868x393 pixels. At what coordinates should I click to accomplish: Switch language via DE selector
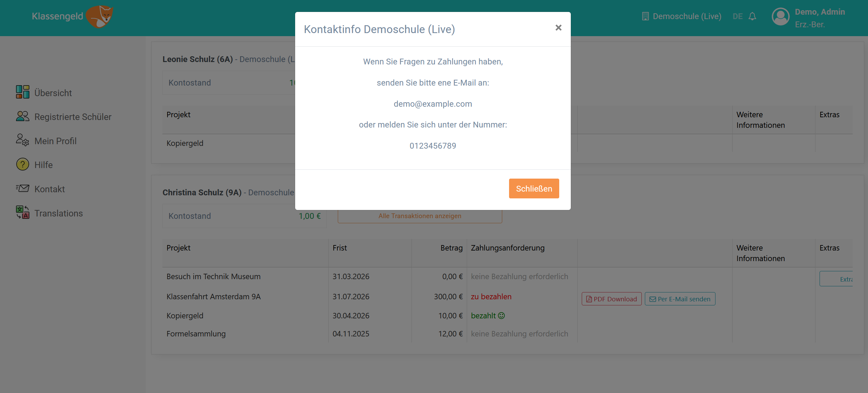click(x=737, y=16)
